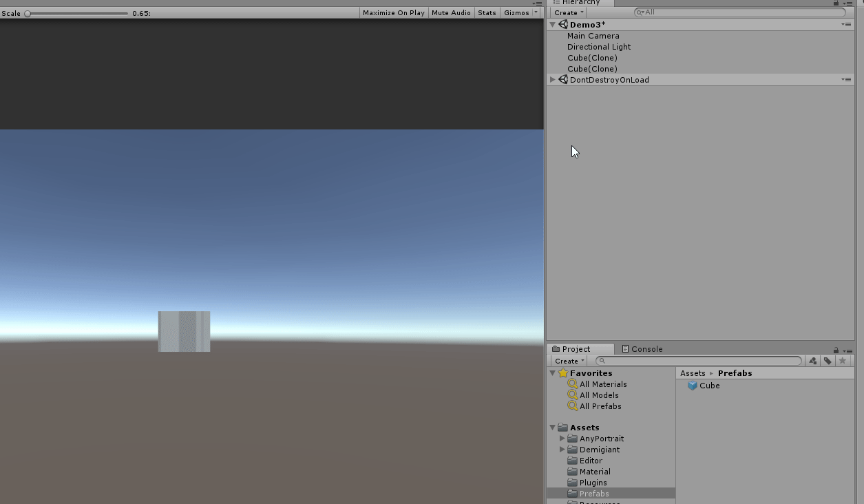The image size is (864, 504).
Task: Open the Hierarchy Create button
Action: pos(569,12)
